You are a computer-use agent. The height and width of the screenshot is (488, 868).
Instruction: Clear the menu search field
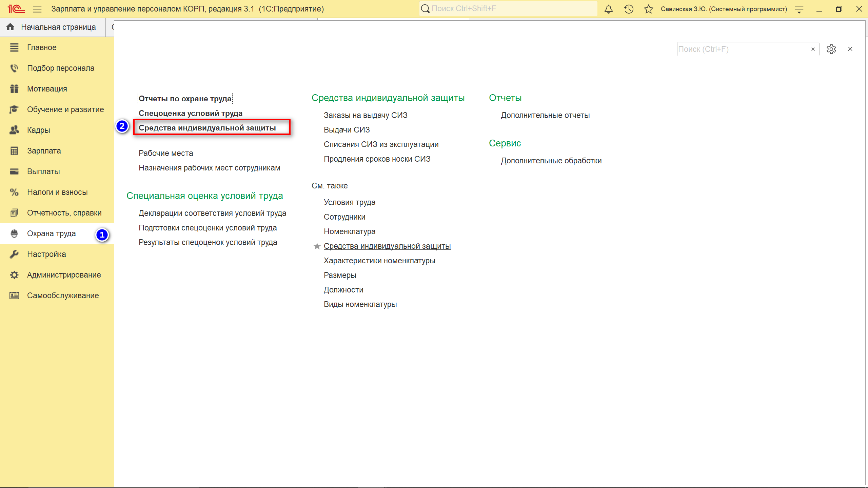pyautogui.click(x=813, y=49)
